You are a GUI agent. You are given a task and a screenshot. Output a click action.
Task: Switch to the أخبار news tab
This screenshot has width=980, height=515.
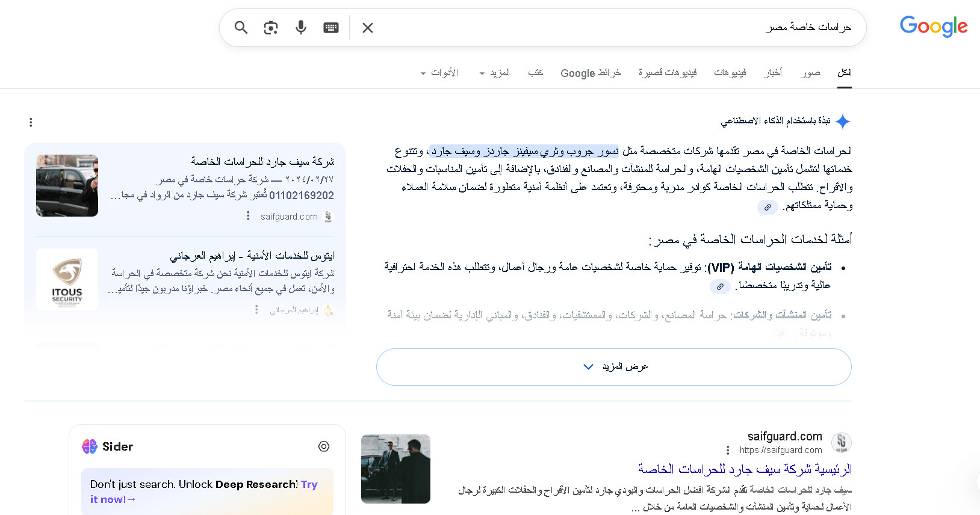pyautogui.click(x=773, y=73)
